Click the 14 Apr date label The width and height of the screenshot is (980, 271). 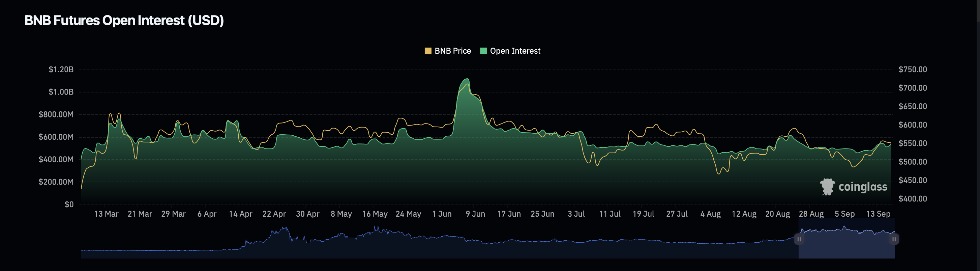(240, 214)
